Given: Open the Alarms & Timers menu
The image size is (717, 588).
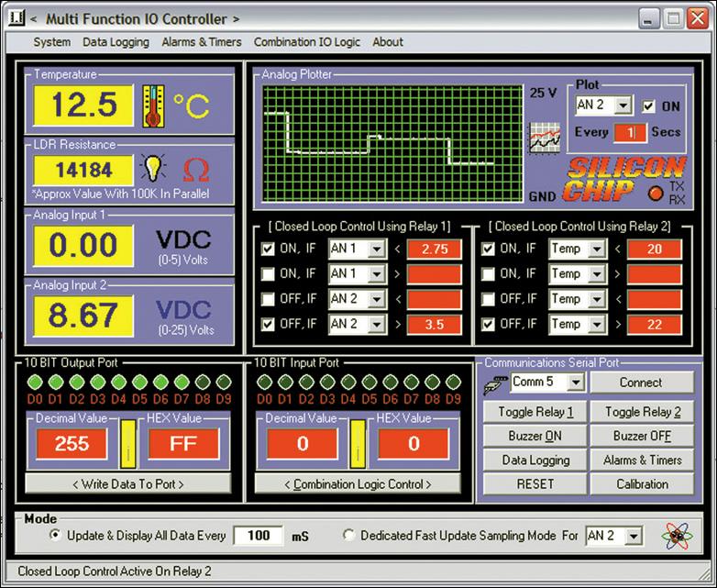Looking at the screenshot, I should click(202, 42).
